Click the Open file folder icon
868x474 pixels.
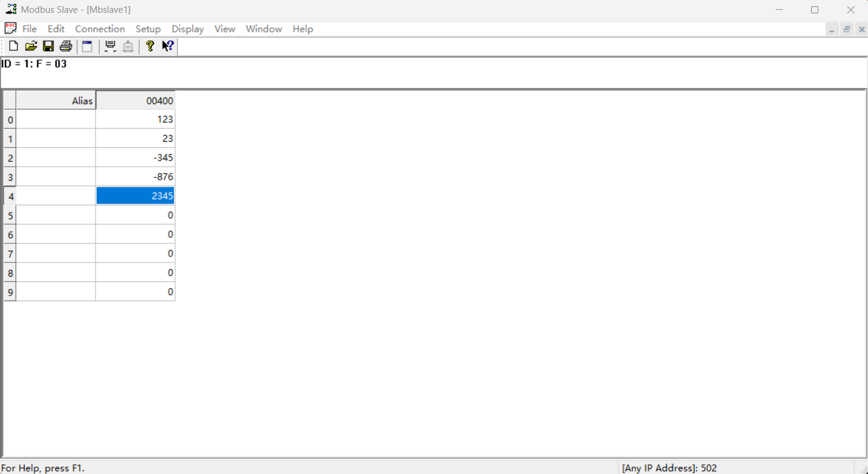31,47
